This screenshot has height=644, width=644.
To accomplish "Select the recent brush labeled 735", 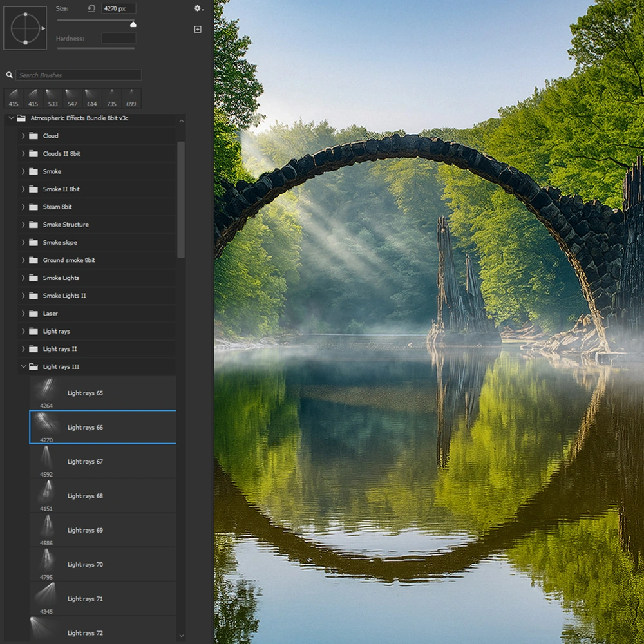I will (x=111, y=98).
